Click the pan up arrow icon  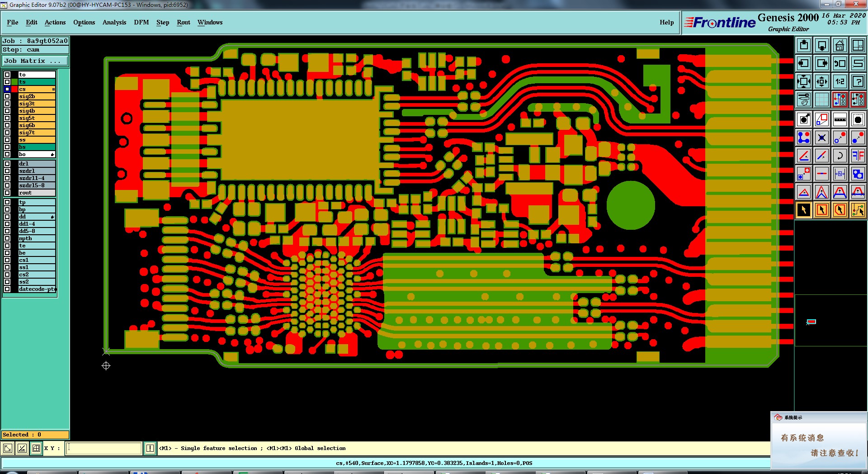click(x=804, y=45)
